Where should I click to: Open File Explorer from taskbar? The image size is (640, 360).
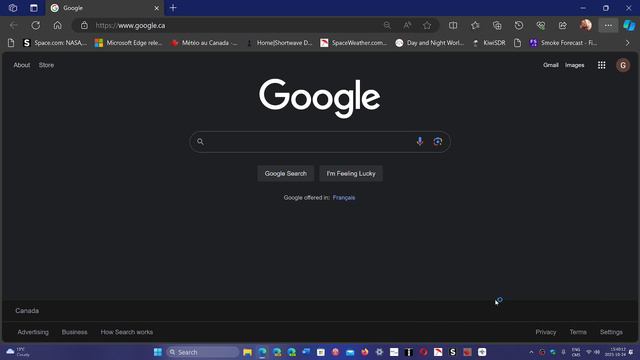(x=247, y=352)
